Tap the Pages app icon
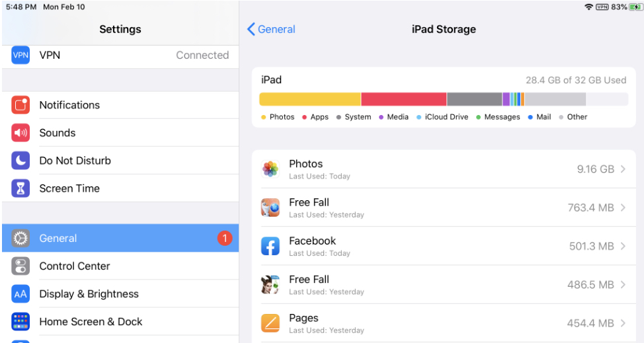The image size is (644, 343). tap(270, 323)
